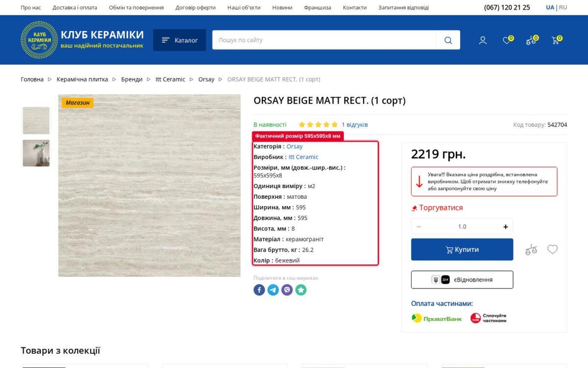The width and height of the screenshot is (588, 368).
Task: Click the Вага брутто 26.2 spec row
Action: tap(283, 250)
